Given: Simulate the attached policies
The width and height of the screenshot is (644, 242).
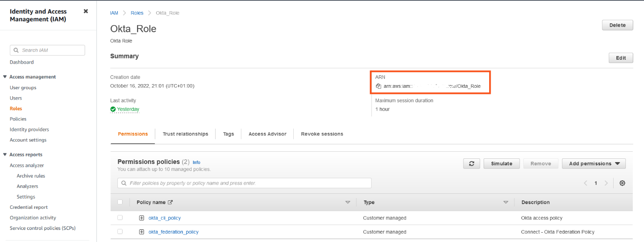Looking at the screenshot, I should click(501, 164).
